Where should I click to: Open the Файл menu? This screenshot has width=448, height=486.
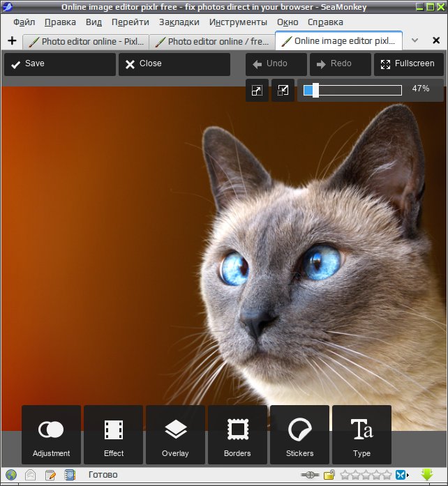(24, 22)
